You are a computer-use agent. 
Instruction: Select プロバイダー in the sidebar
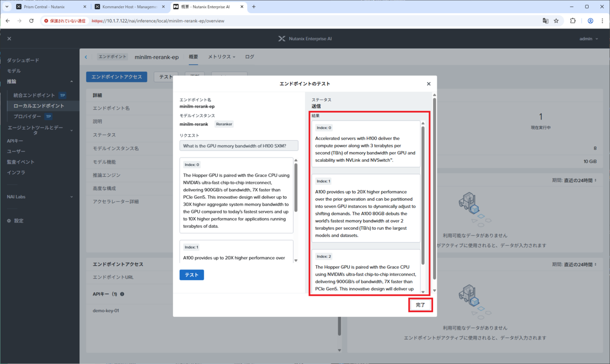[27, 116]
